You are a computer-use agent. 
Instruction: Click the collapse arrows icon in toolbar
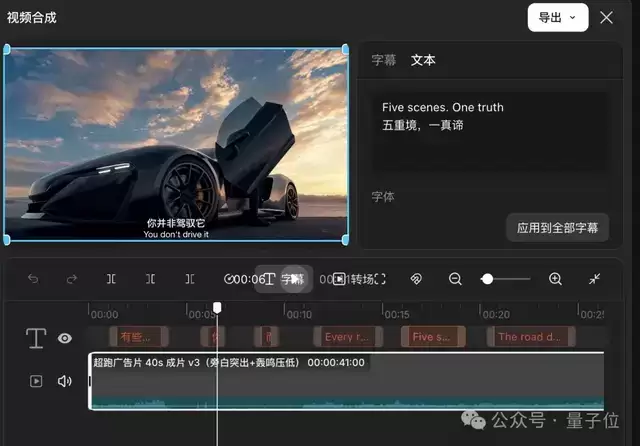coord(594,279)
